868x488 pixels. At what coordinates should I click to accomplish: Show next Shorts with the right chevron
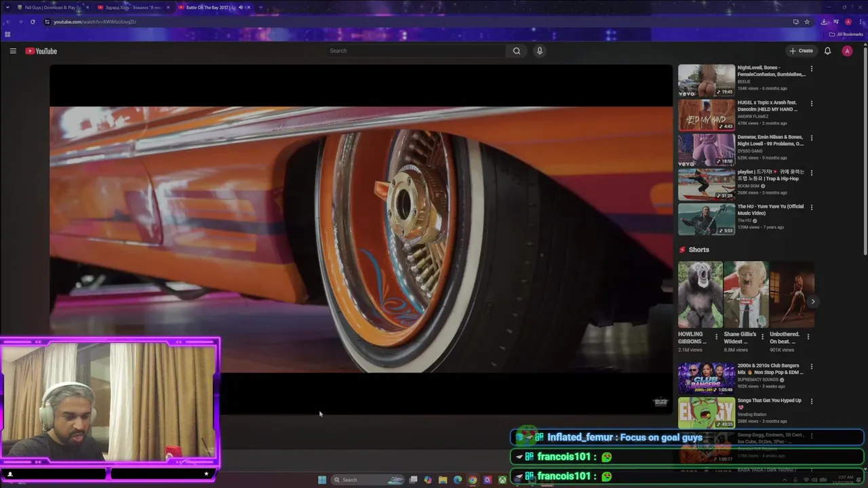[812, 302]
